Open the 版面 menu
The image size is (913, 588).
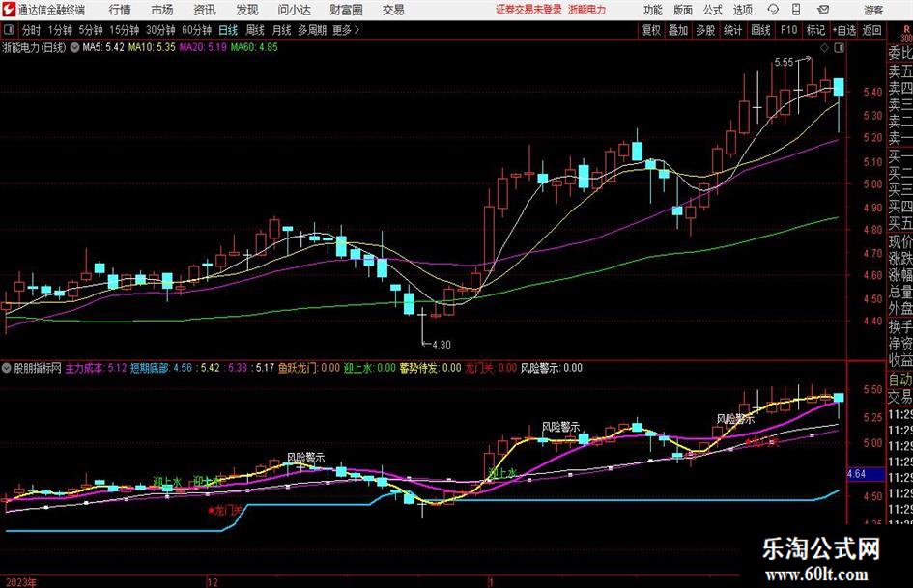click(682, 10)
